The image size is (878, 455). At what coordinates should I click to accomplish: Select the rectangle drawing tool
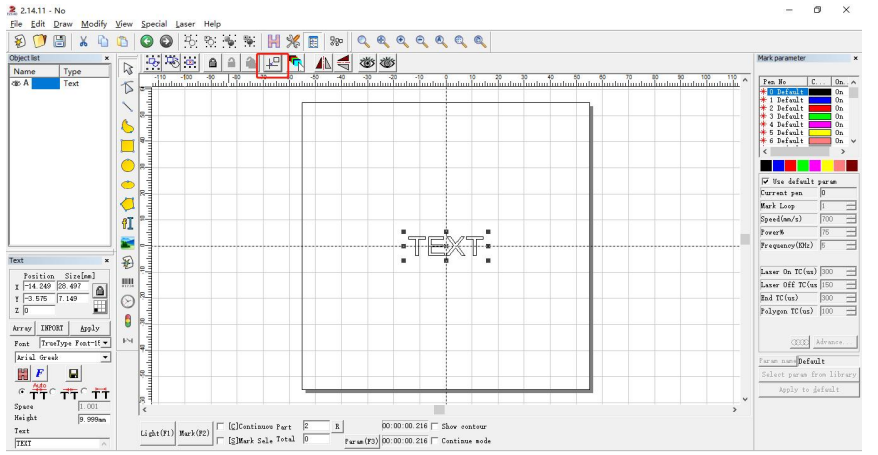click(x=128, y=146)
